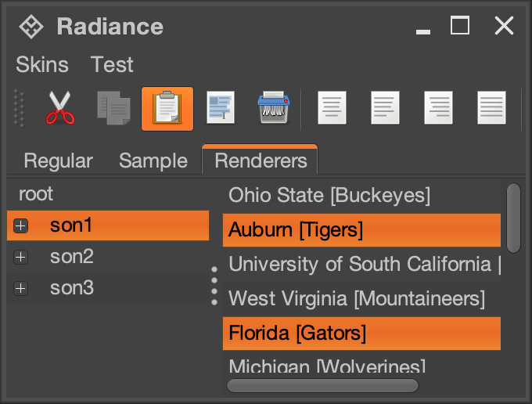Screen dimensions: 532x404
Task: Open the Skins menu
Action: [42, 64]
